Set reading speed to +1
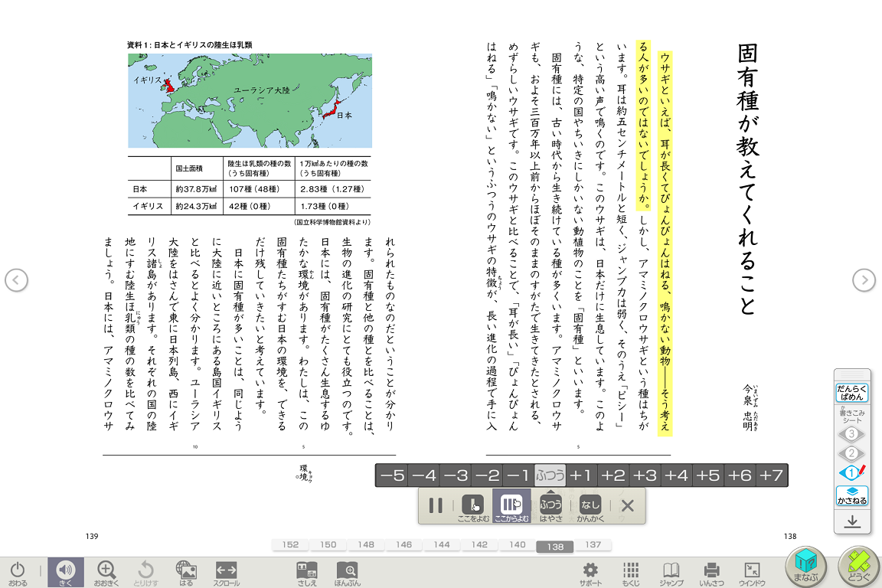Screen dimensions: 882x588 [582, 475]
